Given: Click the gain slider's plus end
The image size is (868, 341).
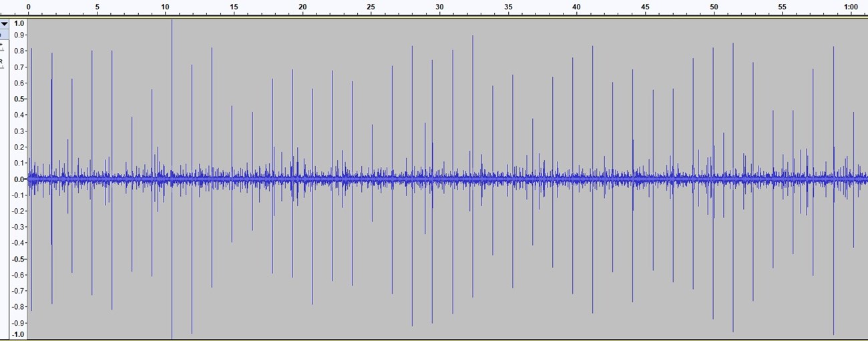Looking at the screenshot, I should pos(2,45).
